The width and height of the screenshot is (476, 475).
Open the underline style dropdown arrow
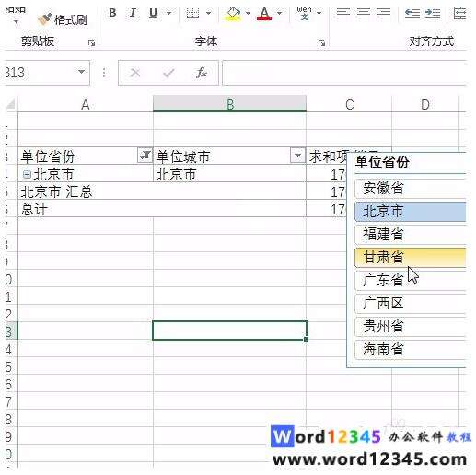point(169,13)
